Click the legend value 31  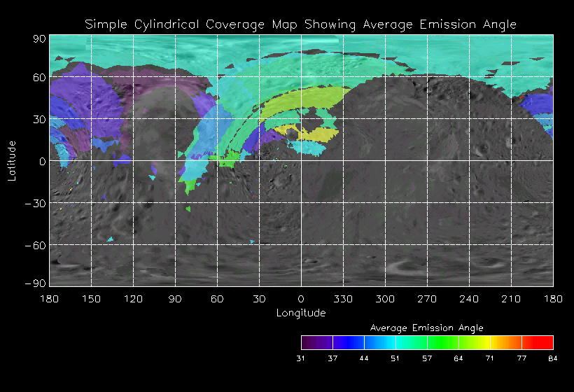click(301, 359)
